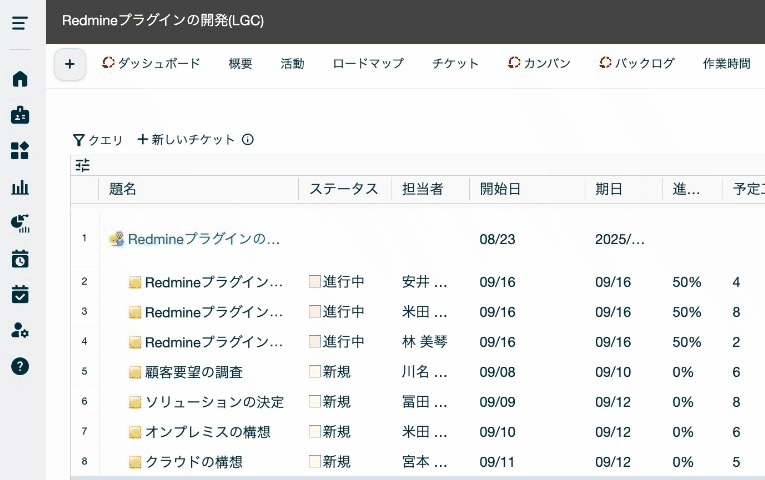765x480 pixels.
Task: Click the ステータス column header
Action: 344,189
